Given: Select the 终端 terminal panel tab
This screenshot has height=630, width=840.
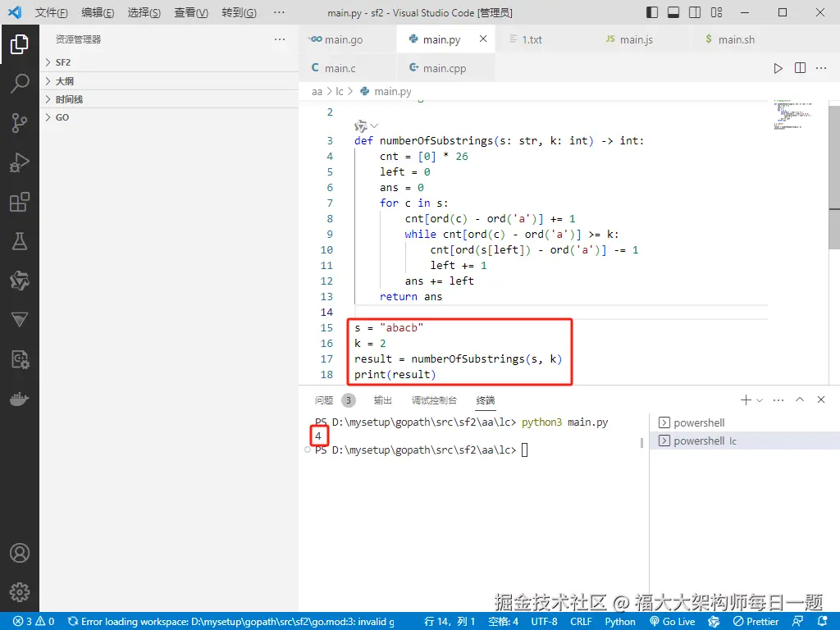Looking at the screenshot, I should (x=486, y=400).
